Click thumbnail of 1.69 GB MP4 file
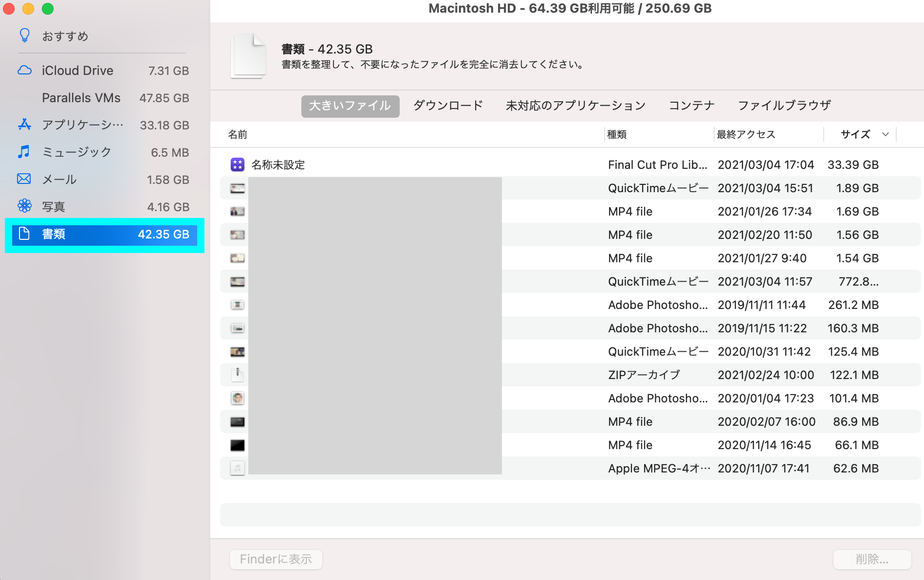 click(237, 211)
